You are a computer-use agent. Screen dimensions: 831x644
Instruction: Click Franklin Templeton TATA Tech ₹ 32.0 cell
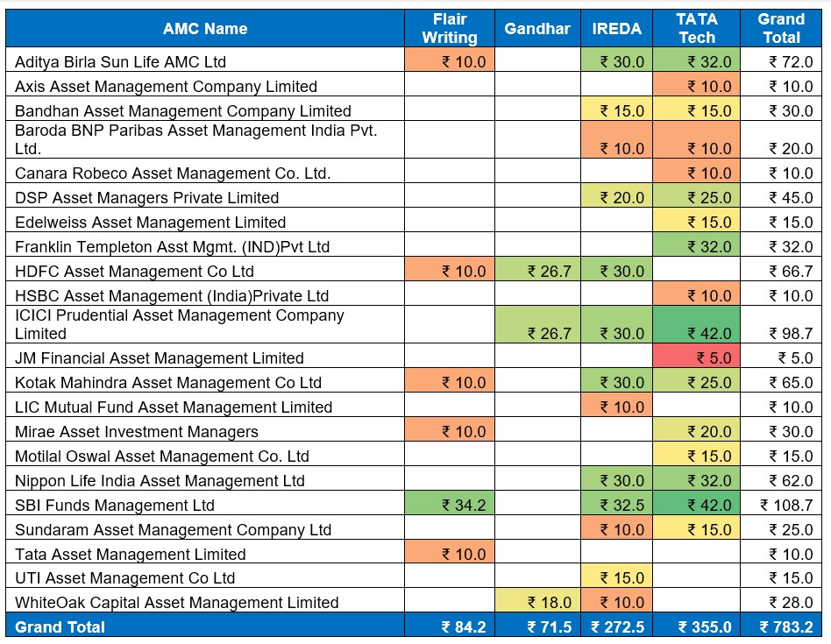click(x=696, y=244)
